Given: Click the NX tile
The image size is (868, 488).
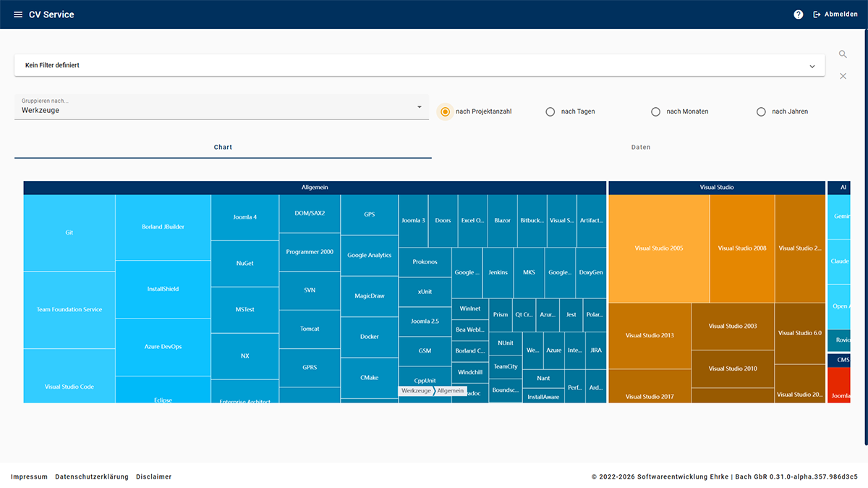Looking at the screenshot, I should [x=244, y=356].
